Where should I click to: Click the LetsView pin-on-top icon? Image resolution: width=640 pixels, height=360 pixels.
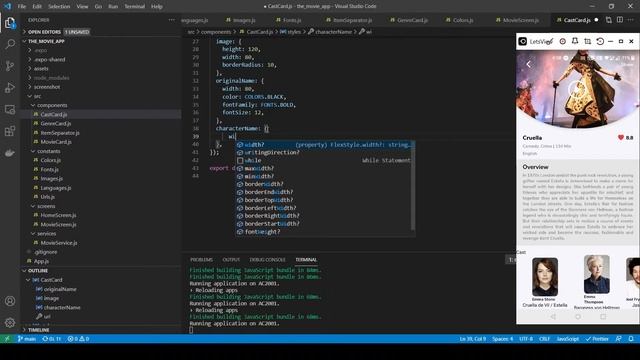(x=575, y=42)
